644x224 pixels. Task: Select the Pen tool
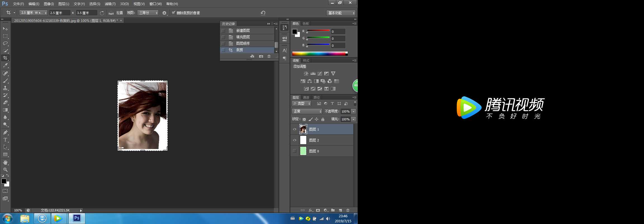point(5,132)
